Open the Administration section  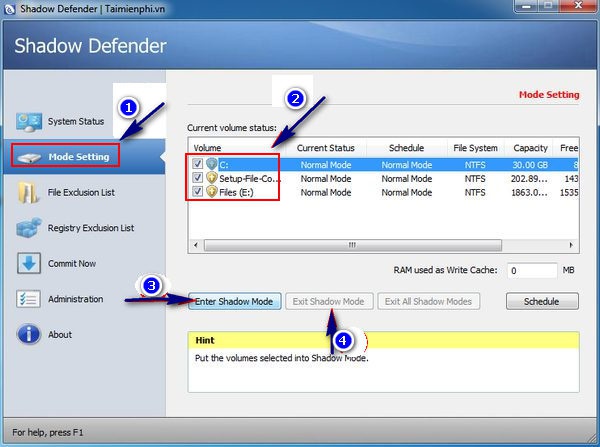(76, 299)
